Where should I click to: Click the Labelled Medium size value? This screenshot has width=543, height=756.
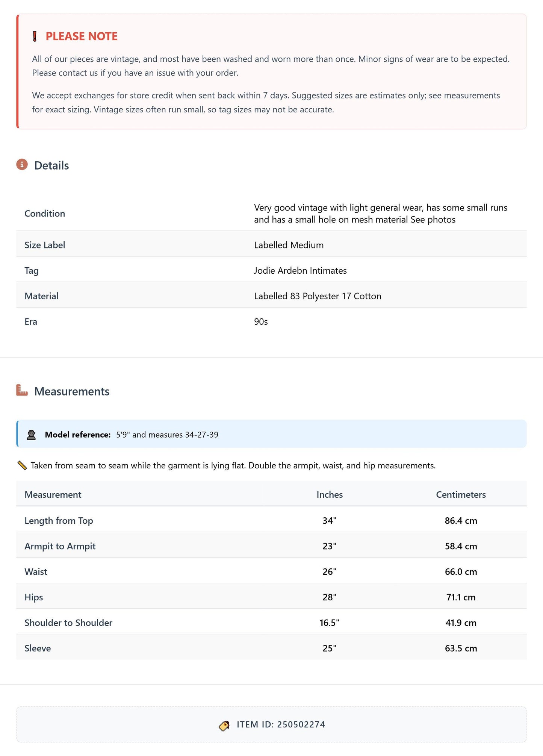click(289, 245)
